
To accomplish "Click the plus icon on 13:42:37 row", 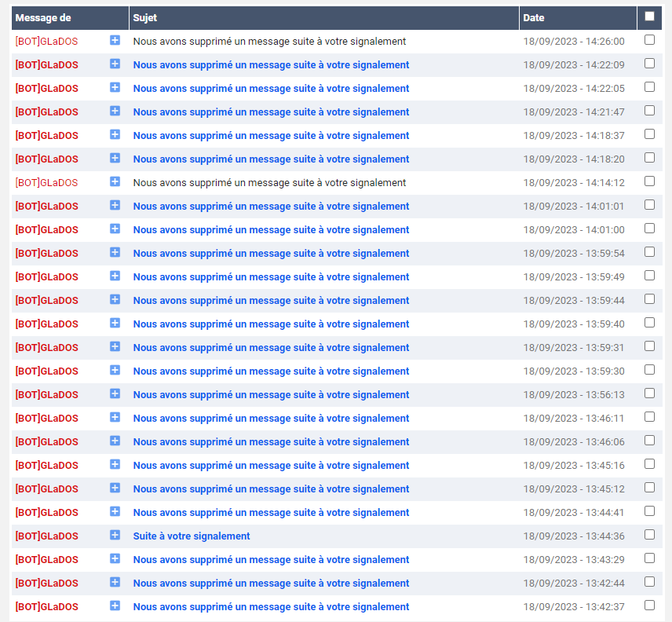I will pyautogui.click(x=115, y=606).
